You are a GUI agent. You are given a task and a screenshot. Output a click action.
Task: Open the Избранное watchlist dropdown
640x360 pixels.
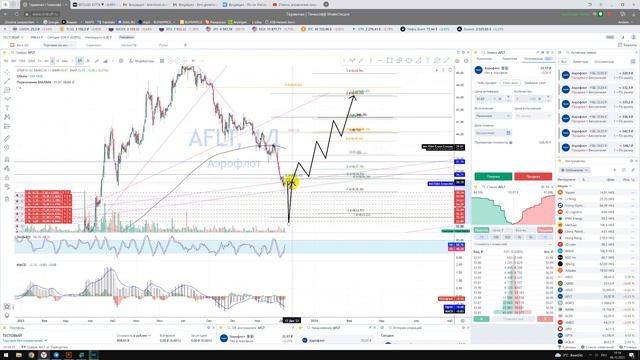pyautogui.click(x=574, y=170)
